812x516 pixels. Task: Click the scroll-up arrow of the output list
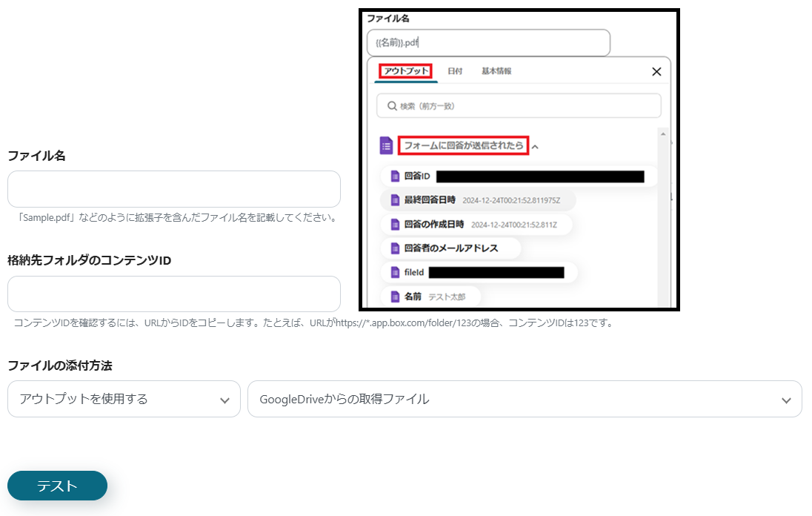coord(663,134)
